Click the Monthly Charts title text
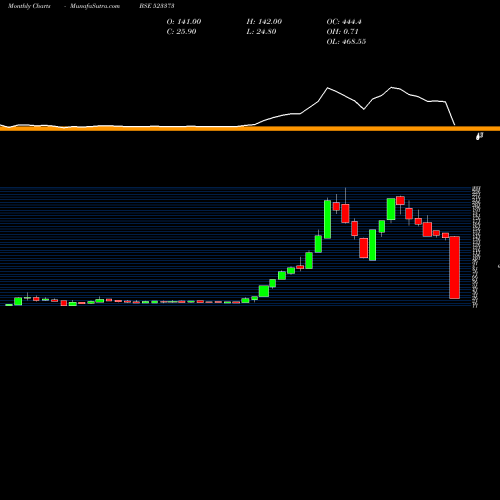This screenshot has width=500, height=500. click(29, 6)
